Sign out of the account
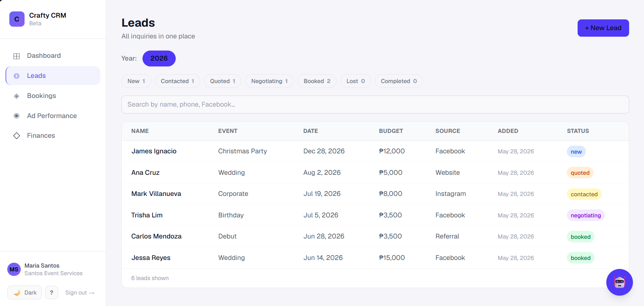The width and height of the screenshot is (644, 306). [x=80, y=293]
